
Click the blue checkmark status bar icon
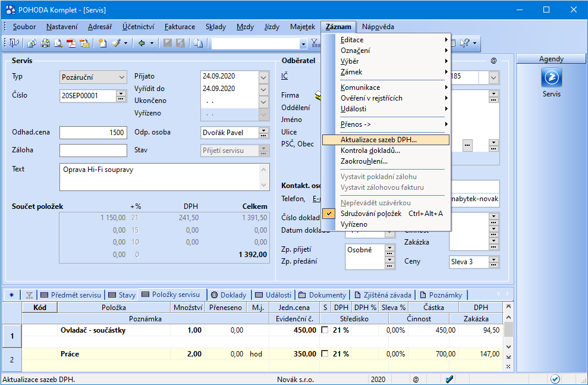click(x=449, y=380)
